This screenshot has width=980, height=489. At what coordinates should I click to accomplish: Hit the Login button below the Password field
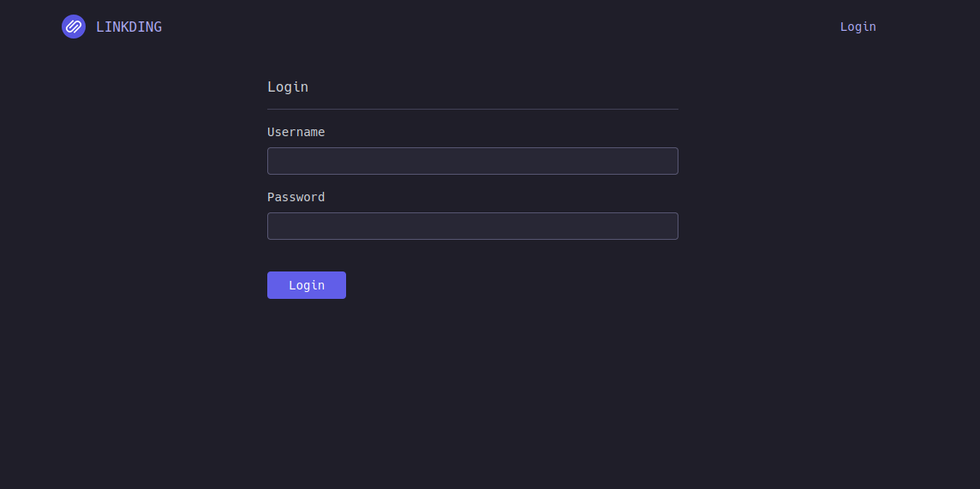coord(306,285)
